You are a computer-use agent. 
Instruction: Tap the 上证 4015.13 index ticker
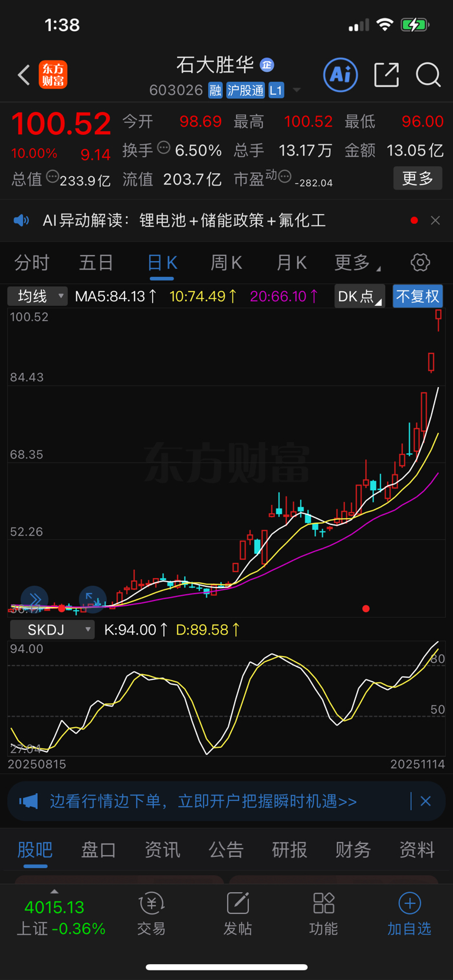tap(60, 918)
